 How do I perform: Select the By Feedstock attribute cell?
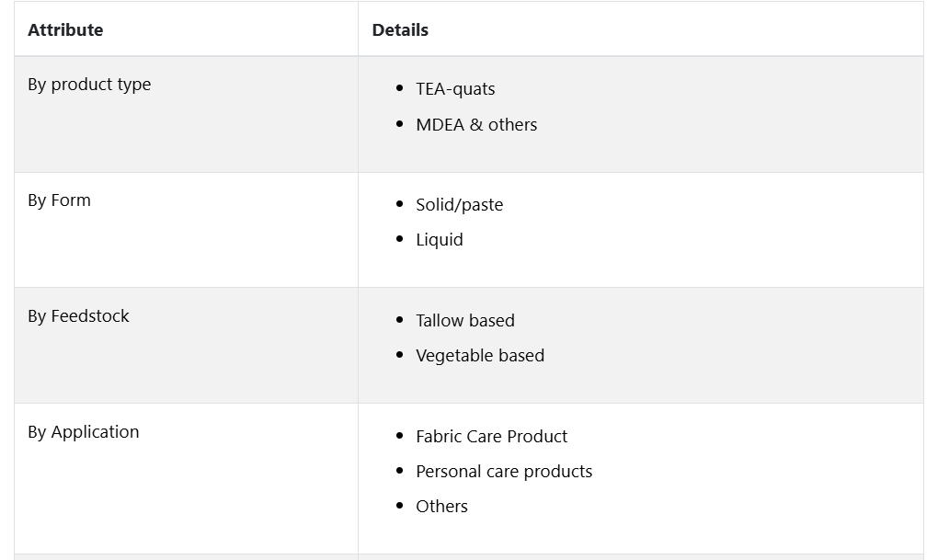click(x=78, y=316)
